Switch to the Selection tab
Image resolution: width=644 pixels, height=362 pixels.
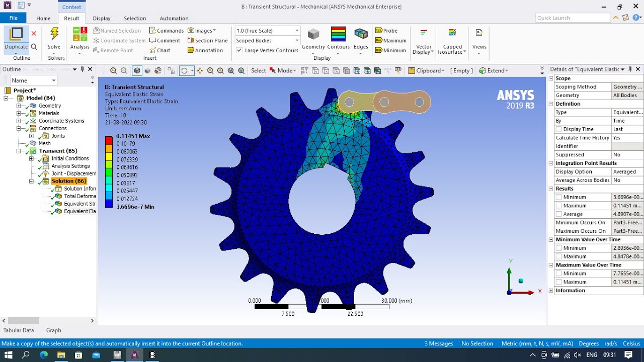135,18
